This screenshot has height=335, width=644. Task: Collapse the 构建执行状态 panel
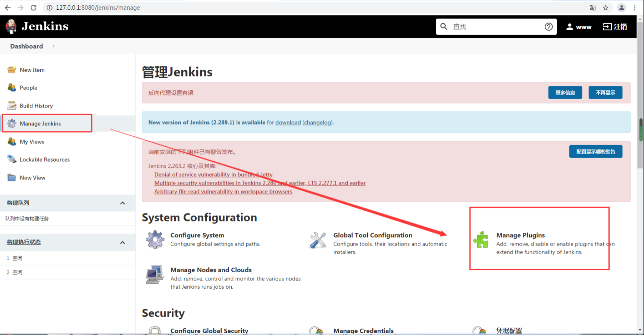[x=122, y=242]
